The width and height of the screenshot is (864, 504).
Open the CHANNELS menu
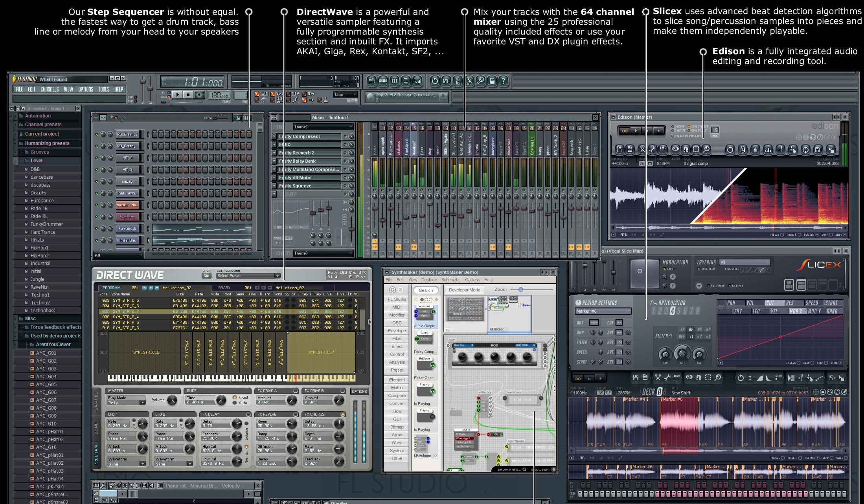[x=50, y=89]
